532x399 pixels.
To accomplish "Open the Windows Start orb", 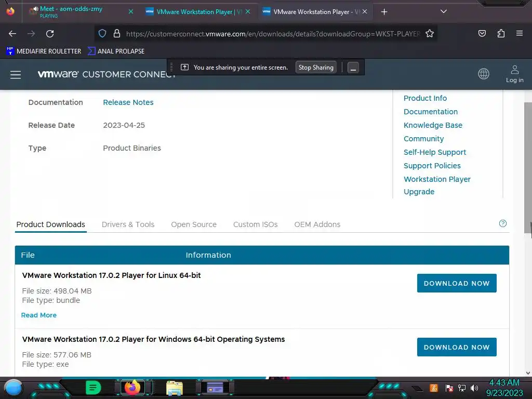I will 14,388.
